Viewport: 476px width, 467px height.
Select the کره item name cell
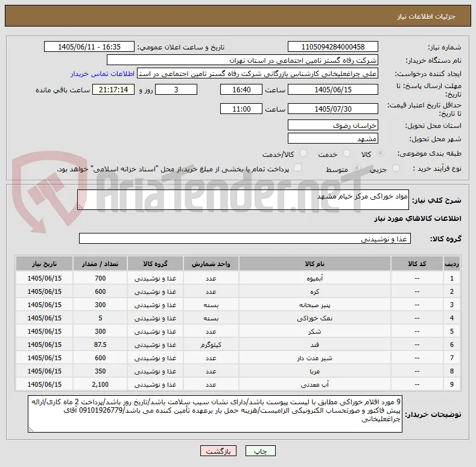(x=314, y=291)
